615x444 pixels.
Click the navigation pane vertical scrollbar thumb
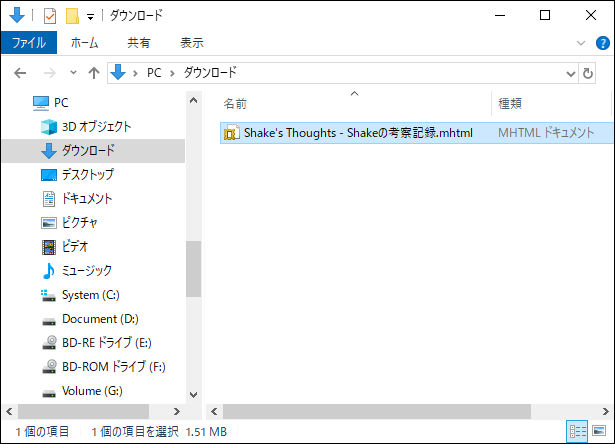(193, 269)
